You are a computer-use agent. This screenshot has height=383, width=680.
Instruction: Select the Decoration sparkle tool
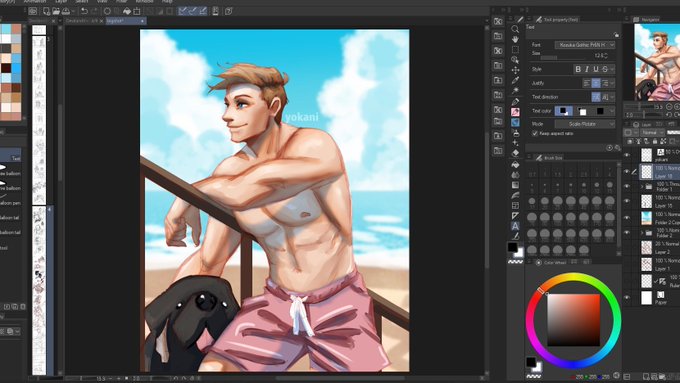pos(515,143)
